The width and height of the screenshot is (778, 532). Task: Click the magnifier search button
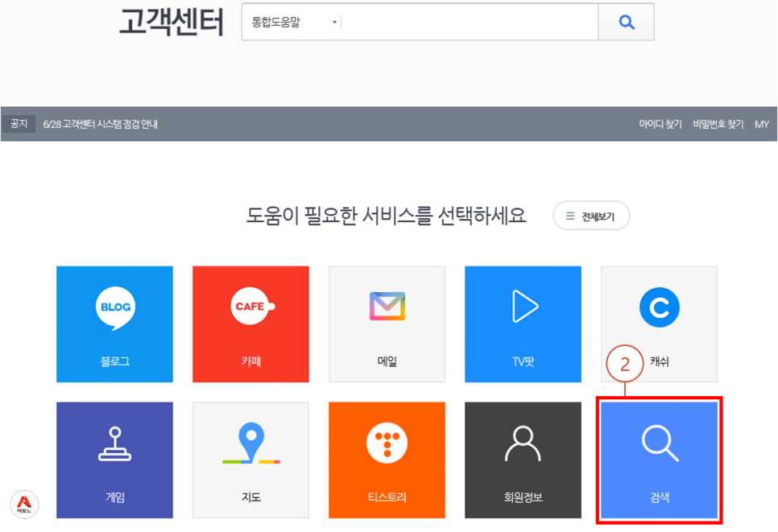click(x=626, y=22)
